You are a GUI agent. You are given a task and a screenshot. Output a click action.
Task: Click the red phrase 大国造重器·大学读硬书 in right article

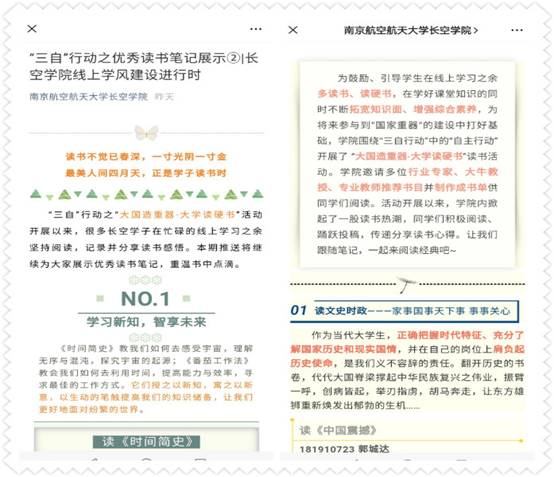point(409,156)
